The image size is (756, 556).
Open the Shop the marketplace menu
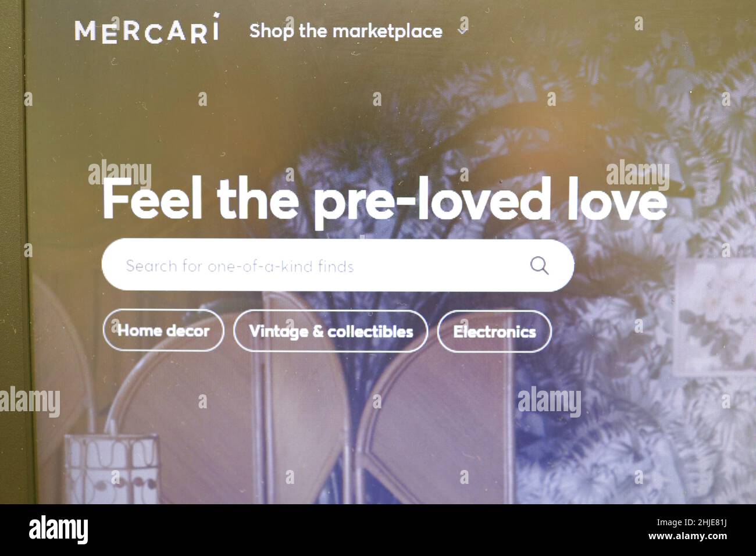(346, 31)
